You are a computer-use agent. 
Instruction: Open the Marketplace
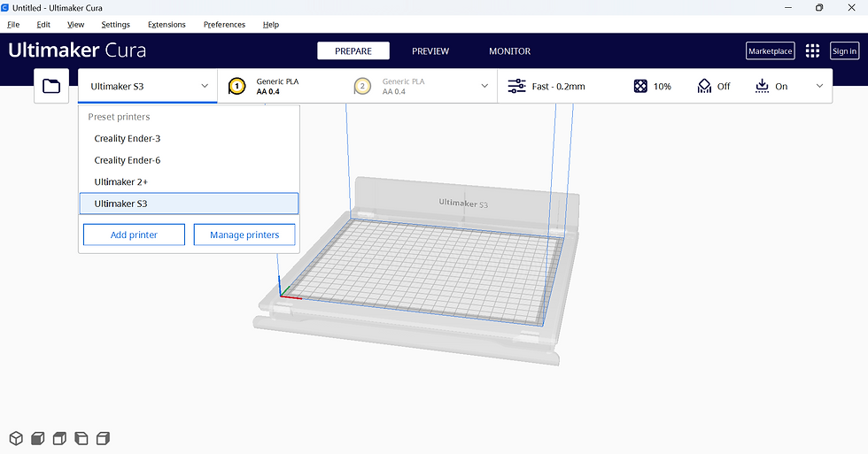click(x=770, y=50)
